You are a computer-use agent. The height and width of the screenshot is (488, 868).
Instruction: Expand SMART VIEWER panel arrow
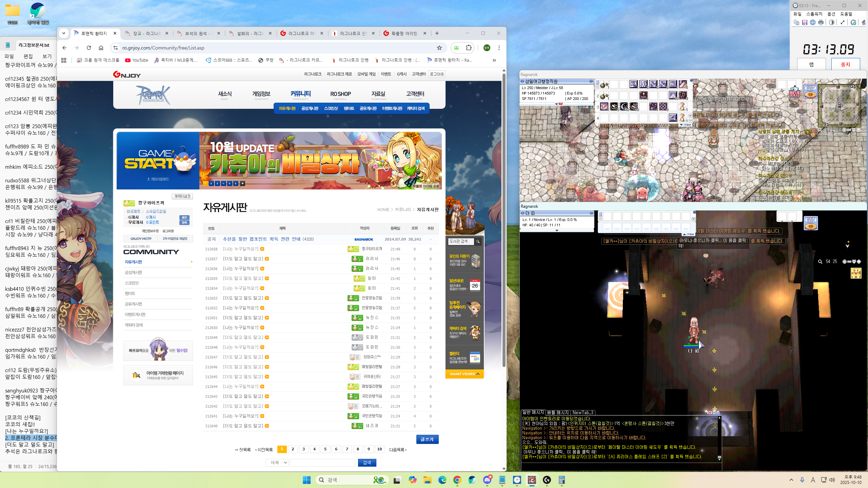478,374
